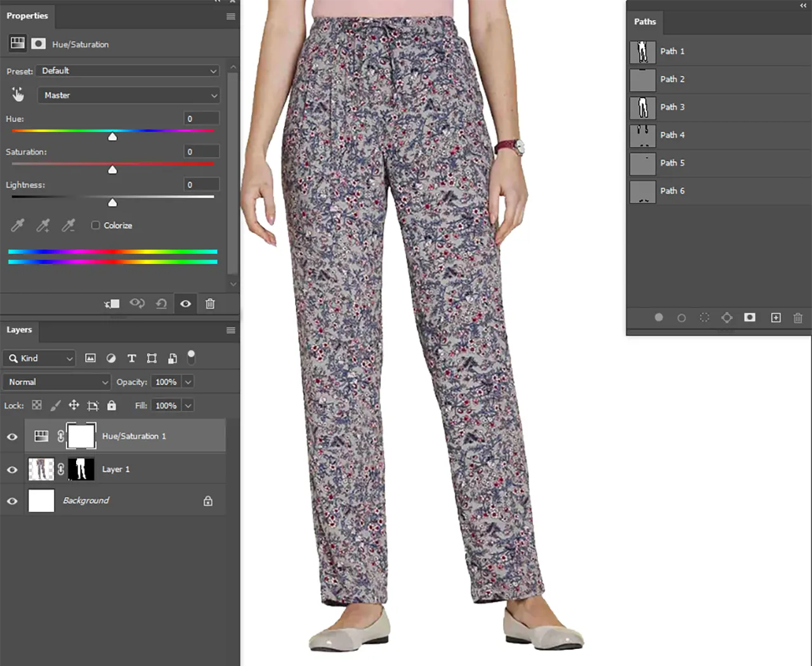This screenshot has width=812, height=666.
Task: Select the Layers tab
Action: tap(19, 330)
